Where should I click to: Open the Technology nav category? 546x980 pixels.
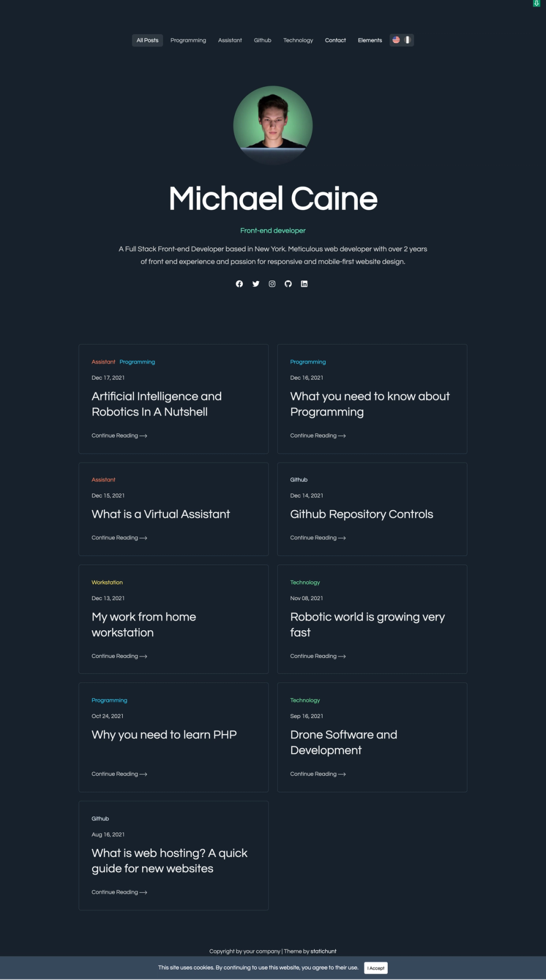(x=298, y=40)
